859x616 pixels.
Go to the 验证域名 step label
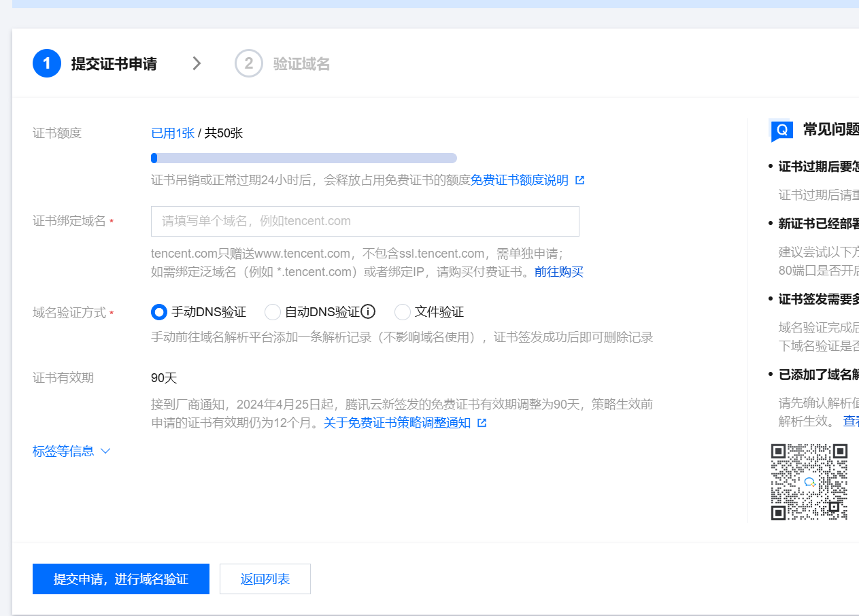click(301, 64)
